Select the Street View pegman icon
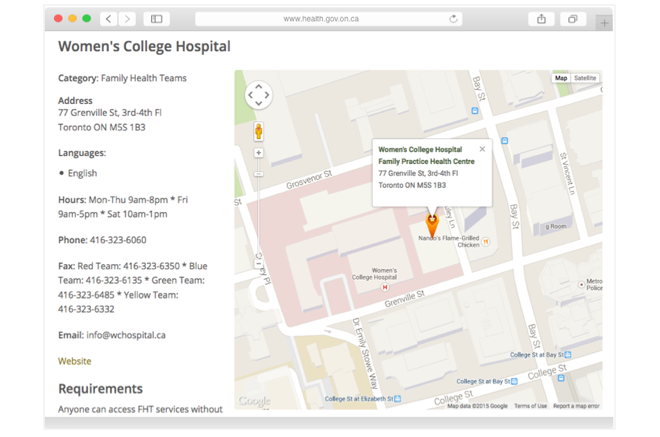This screenshot has width=660, height=437. coord(258,131)
